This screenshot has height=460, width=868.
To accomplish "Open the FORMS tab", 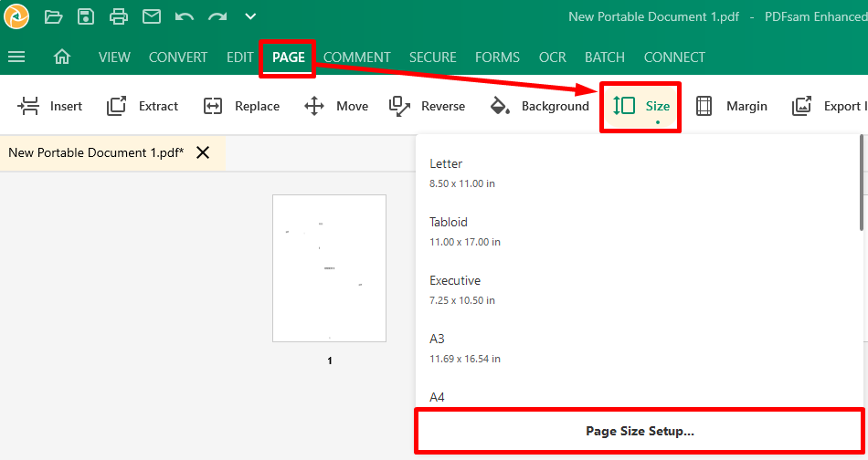I will 497,57.
